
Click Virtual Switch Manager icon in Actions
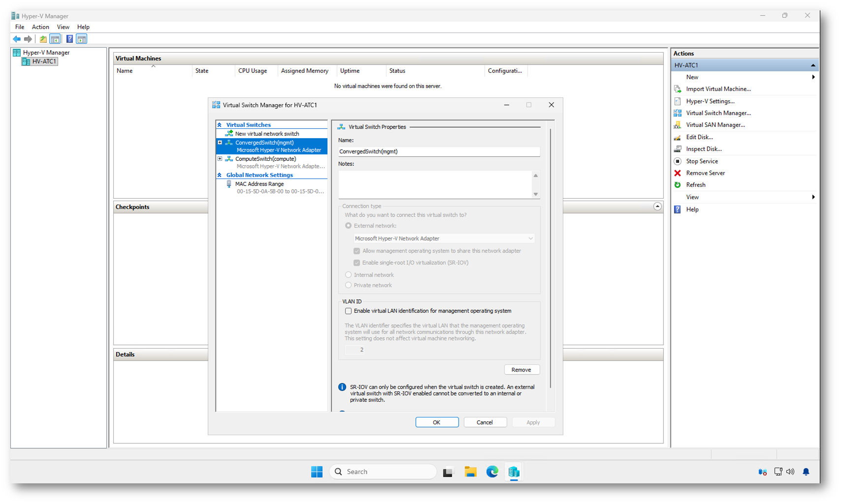[678, 113]
